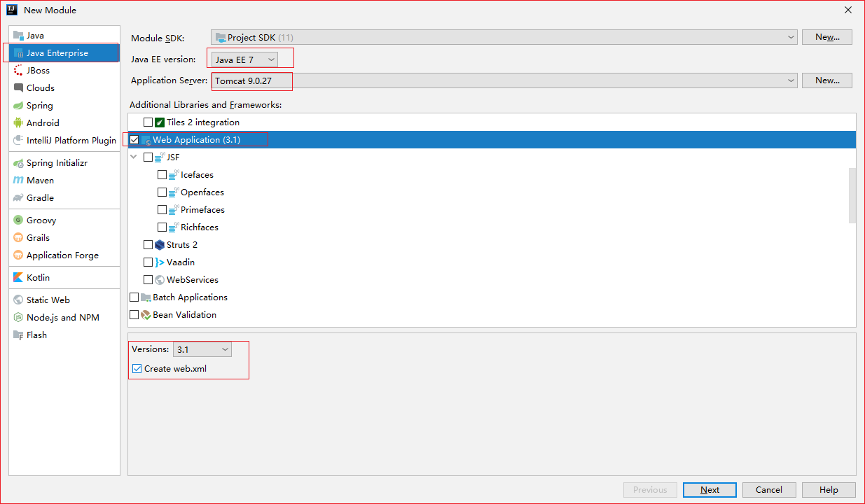Image resolution: width=865 pixels, height=504 pixels.
Task: Check the Struts 2 checkbox
Action: tap(148, 245)
